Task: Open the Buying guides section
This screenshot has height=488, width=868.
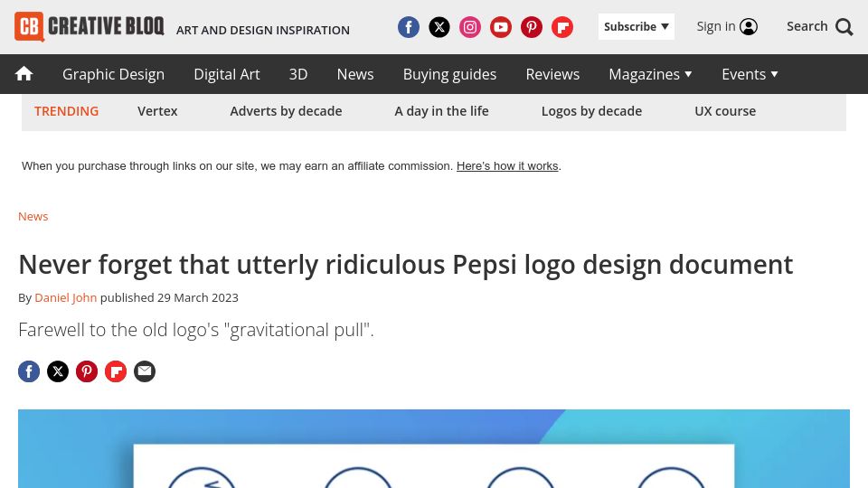Action: click(449, 74)
